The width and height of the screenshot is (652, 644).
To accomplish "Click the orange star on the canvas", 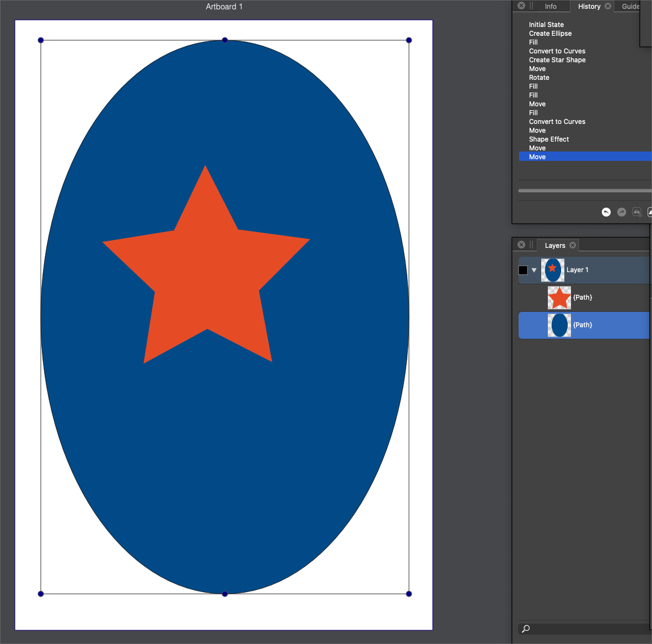I will (207, 275).
